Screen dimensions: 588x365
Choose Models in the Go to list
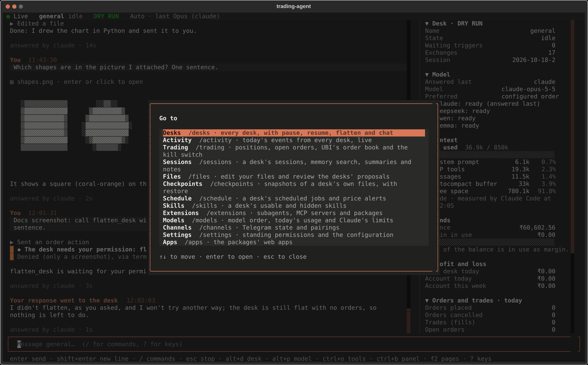(294, 220)
